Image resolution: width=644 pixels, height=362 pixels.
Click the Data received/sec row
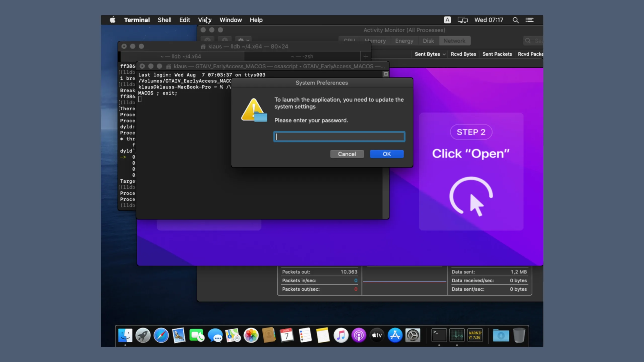489,281
